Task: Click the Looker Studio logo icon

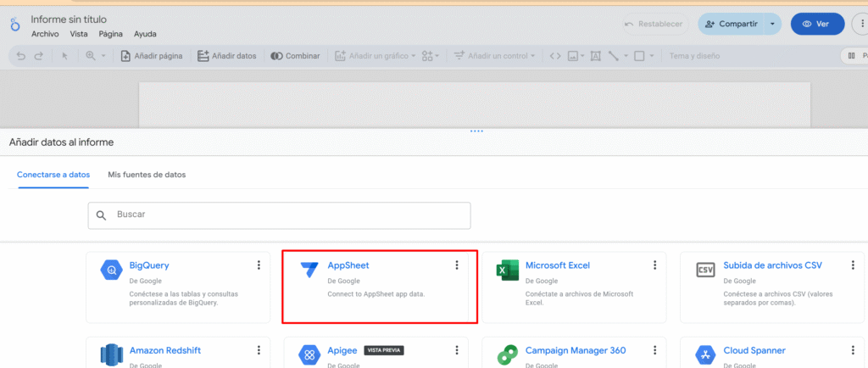Action: (15, 25)
